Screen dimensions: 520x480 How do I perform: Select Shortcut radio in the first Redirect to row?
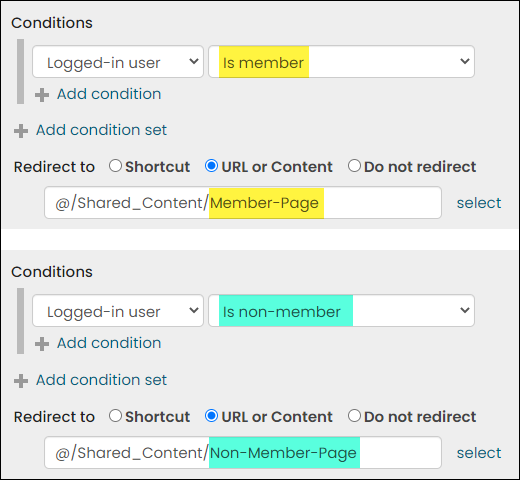pyautogui.click(x=115, y=166)
